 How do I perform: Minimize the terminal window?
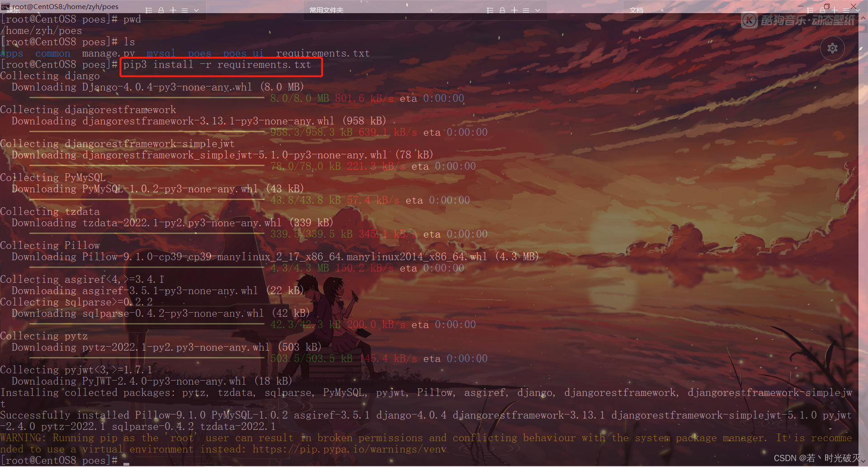click(801, 6)
